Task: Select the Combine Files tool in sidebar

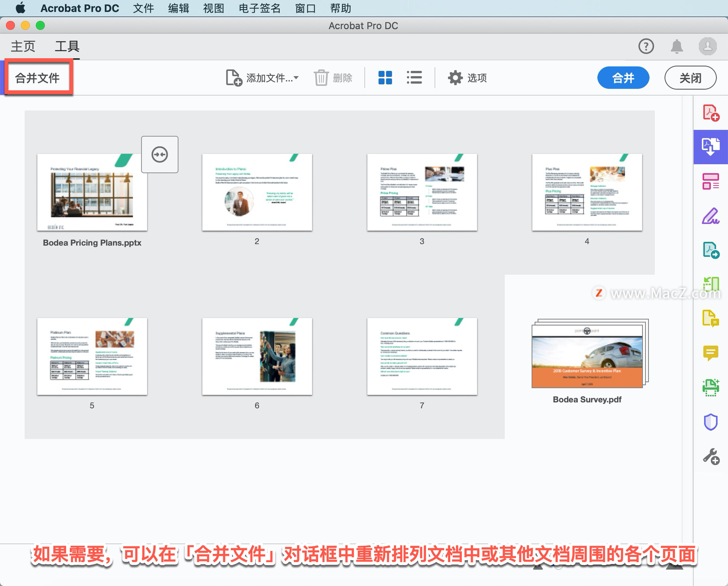Action: click(x=711, y=147)
